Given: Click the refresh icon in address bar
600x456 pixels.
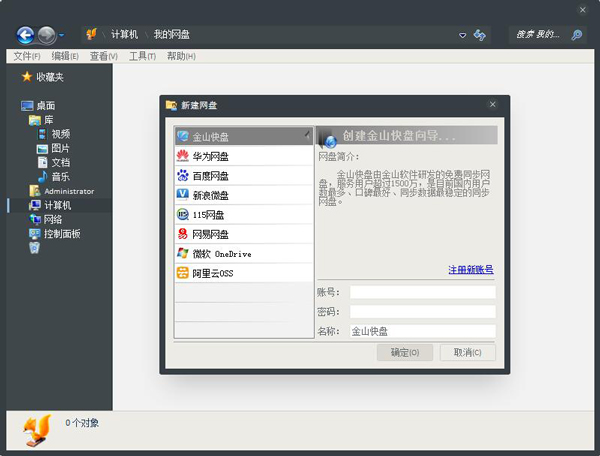Looking at the screenshot, I should [x=479, y=35].
